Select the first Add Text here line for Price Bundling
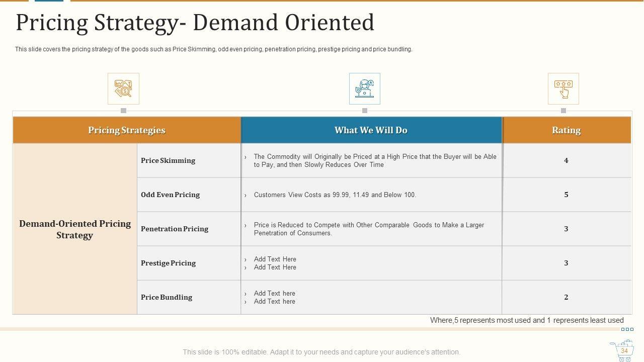The width and height of the screenshot is (644, 362). tap(275, 293)
